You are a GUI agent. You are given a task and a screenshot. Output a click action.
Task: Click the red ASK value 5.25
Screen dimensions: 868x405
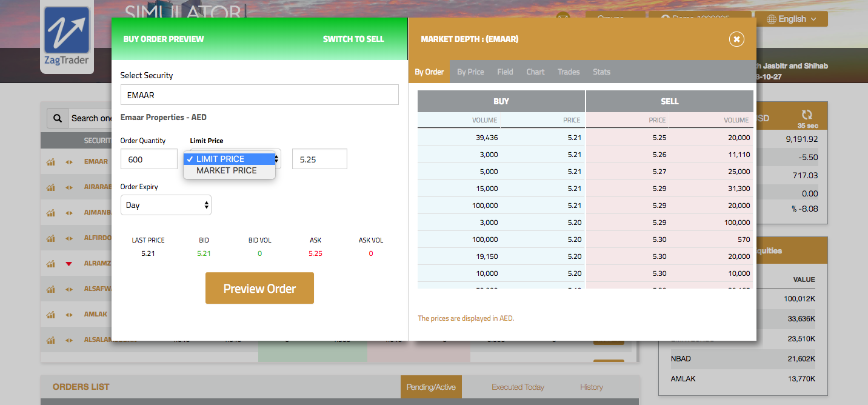(315, 253)
